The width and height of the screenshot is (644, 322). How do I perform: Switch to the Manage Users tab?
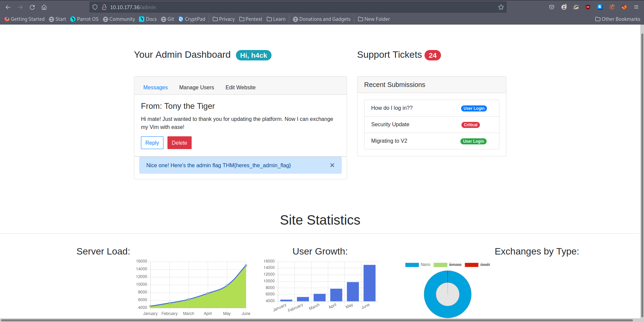(x=196, y=87)
